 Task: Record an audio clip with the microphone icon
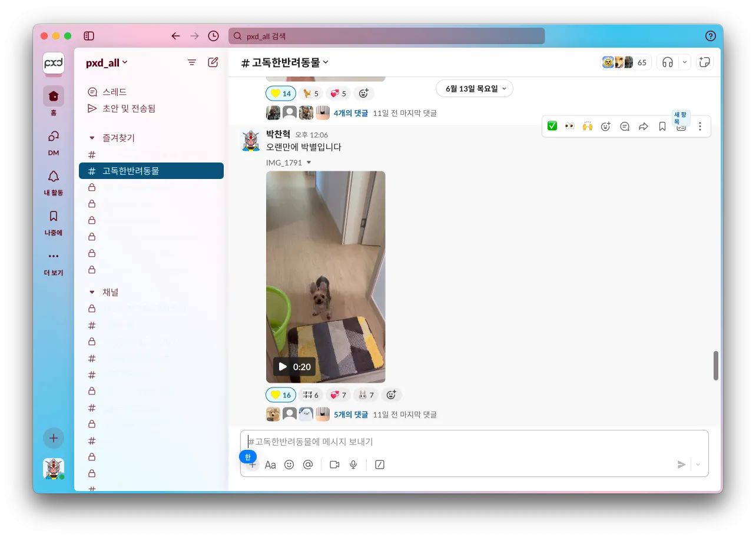353,465
